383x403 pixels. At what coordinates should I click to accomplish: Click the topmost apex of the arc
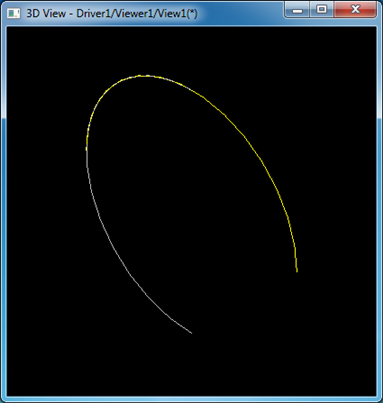(143, 76)
